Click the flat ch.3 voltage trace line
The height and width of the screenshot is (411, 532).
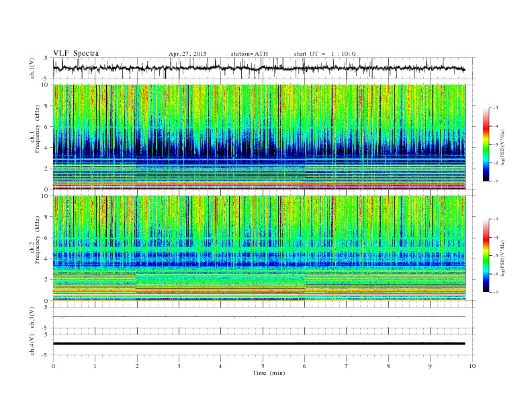[x=259, y=317]
